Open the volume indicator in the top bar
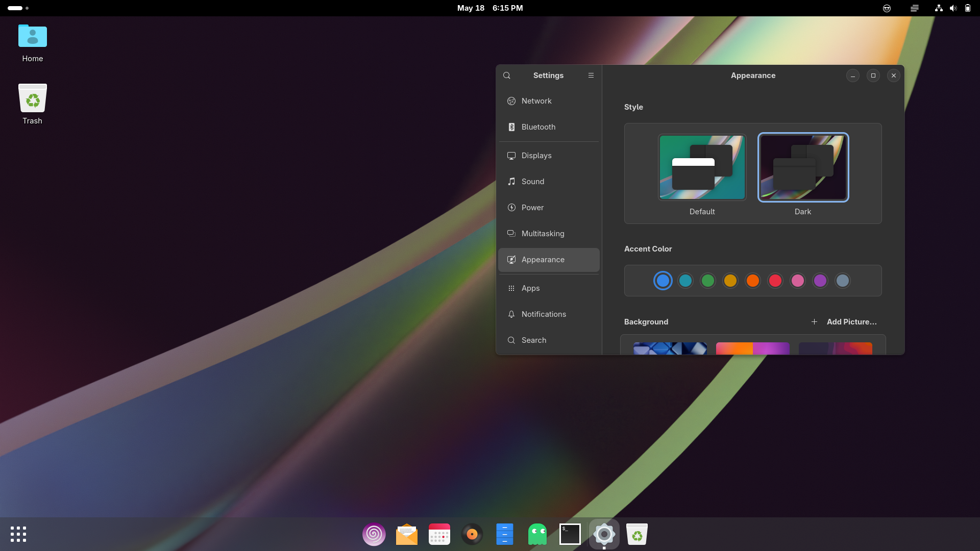 tap(953, 8)
